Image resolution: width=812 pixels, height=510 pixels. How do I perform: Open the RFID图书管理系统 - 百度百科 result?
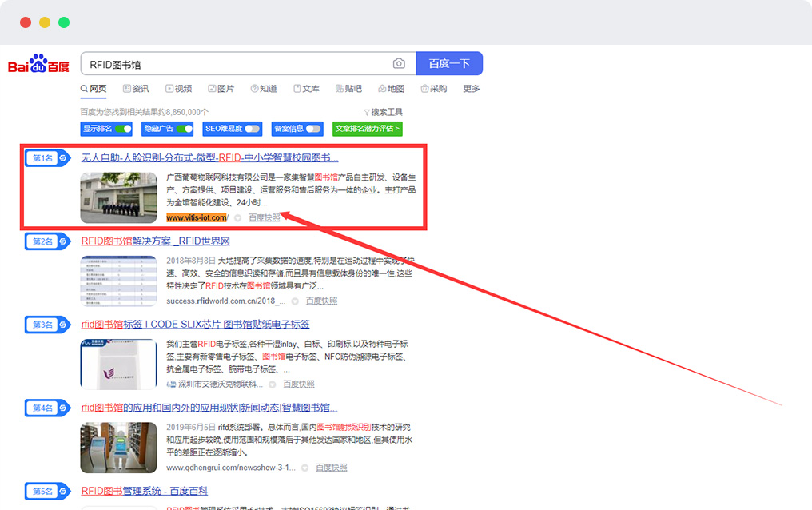(145, 492)
